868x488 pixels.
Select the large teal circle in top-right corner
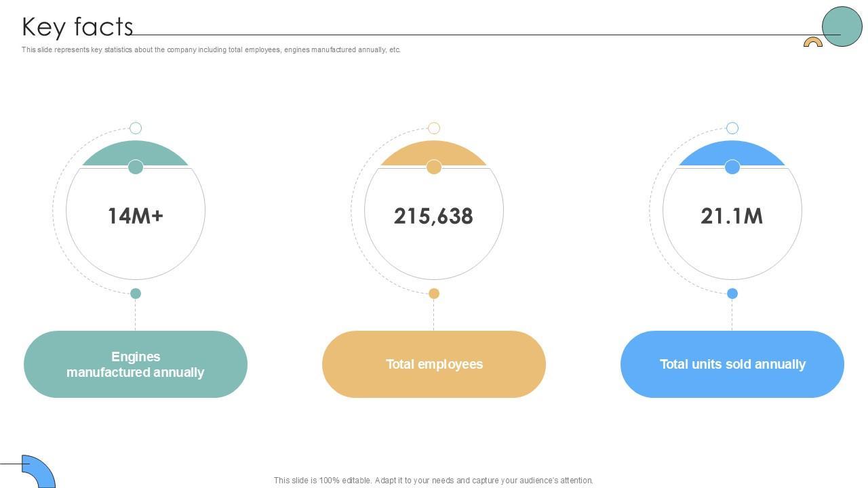842,26
